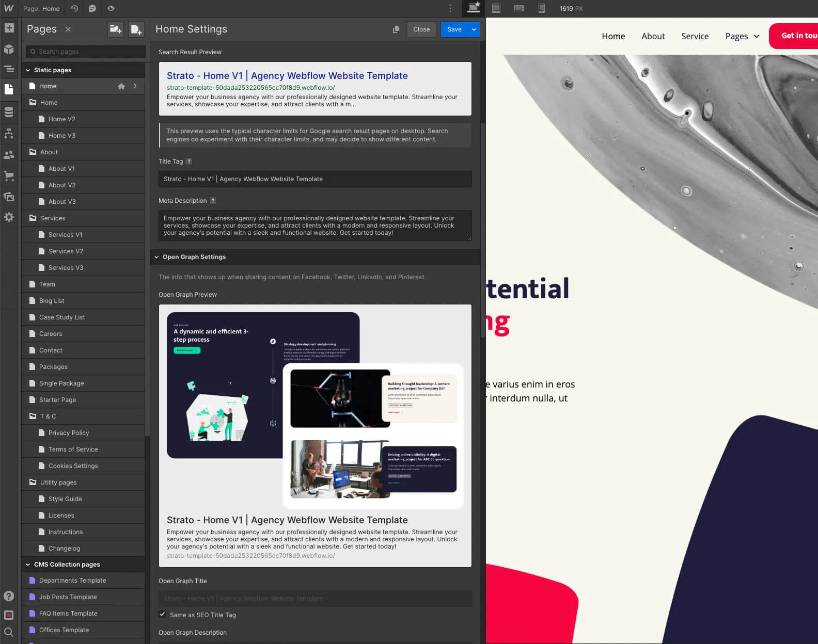This screenshot has width=818, height=644.
Task: Open the Logic flows icon in sidebar
Action: [9, 134]
